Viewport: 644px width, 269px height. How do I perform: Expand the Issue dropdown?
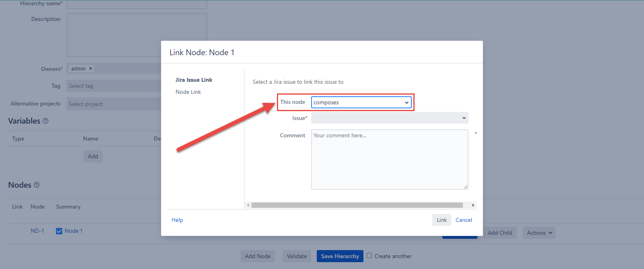pos(389,118)
